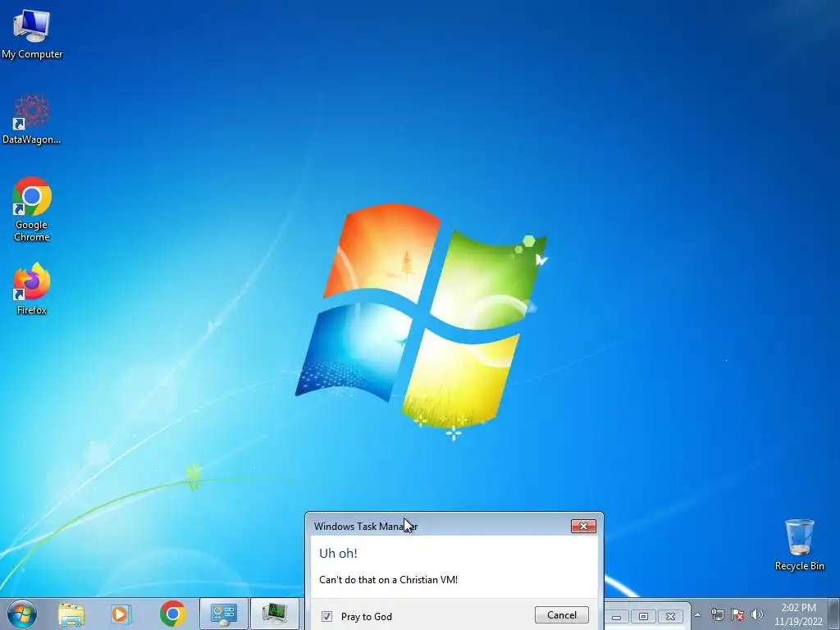Select the Recycle Bin icon
The height and width of the screenshot is (630, 840).
799,545
